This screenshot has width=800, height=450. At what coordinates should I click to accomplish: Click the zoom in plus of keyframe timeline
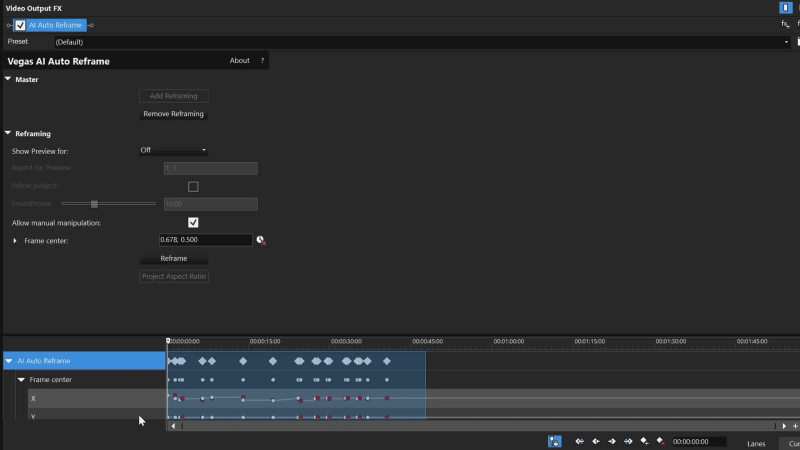click(795, 426)
